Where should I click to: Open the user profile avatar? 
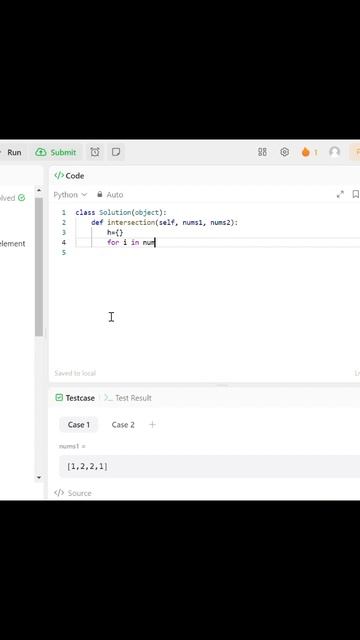335,152
